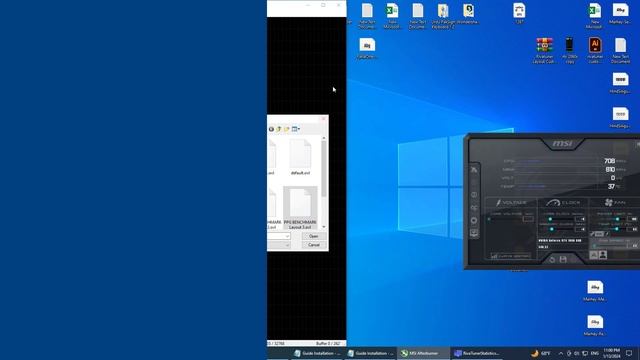This screenshot has height=360, width=640.
Task: Select the Unity zipped folder desktop icon
Action: 443,16
